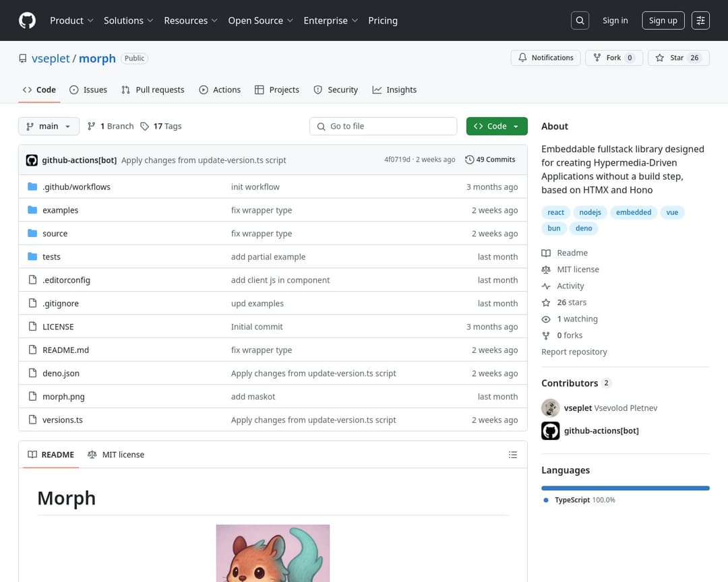Open the .editorconfig file
728x582 pixels.
66,280
